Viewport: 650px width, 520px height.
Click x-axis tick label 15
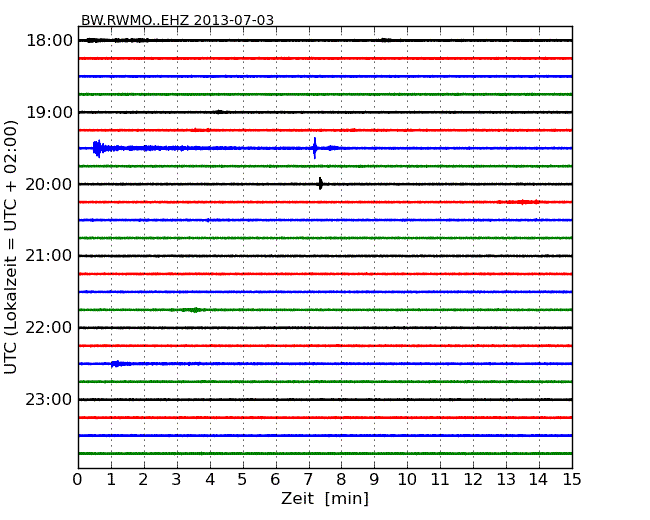572,480
